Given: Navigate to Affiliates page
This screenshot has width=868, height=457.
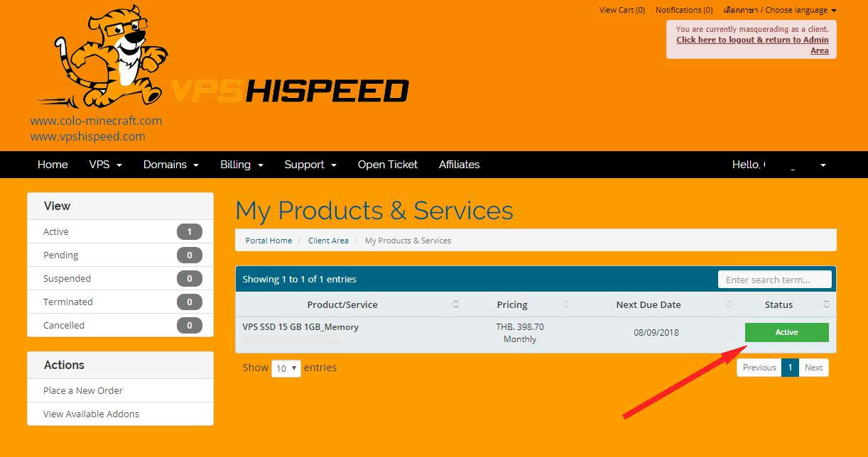Looking at the screenshot, I should pyautogui.click(x=460, y=165).
